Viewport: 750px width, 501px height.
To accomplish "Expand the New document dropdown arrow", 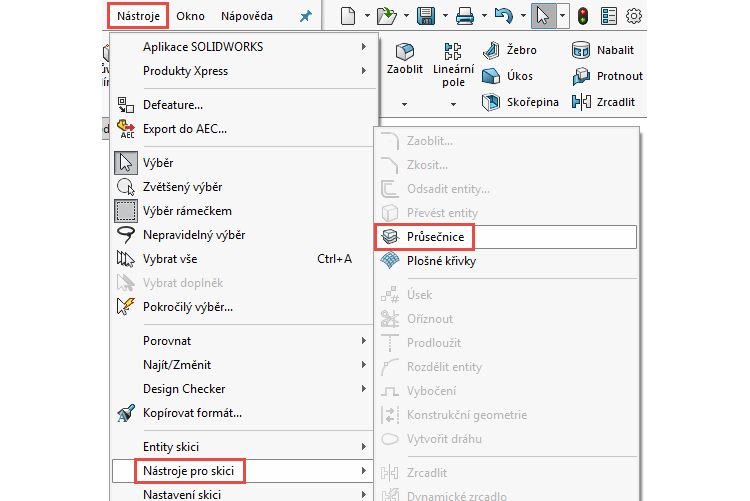I will click(x=367, y=16).
